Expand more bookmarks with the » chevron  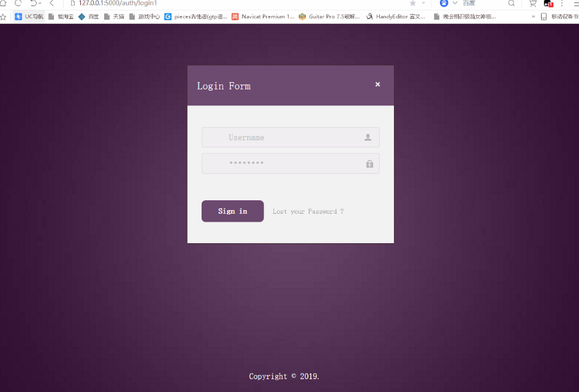click(533, 17)
